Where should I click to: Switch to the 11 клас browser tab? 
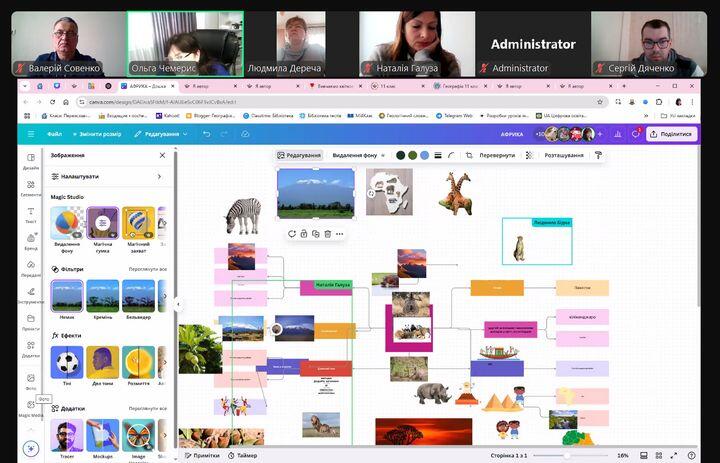[396, 86]
